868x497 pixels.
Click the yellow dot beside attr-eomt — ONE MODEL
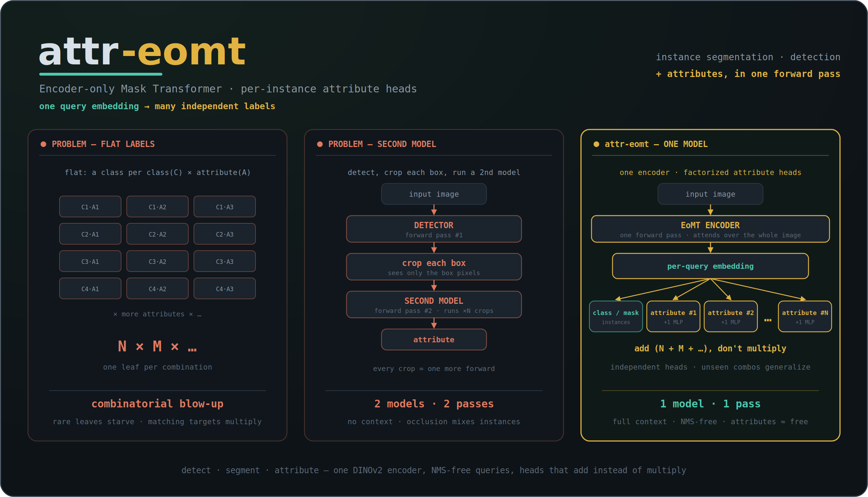coord(596,144)
